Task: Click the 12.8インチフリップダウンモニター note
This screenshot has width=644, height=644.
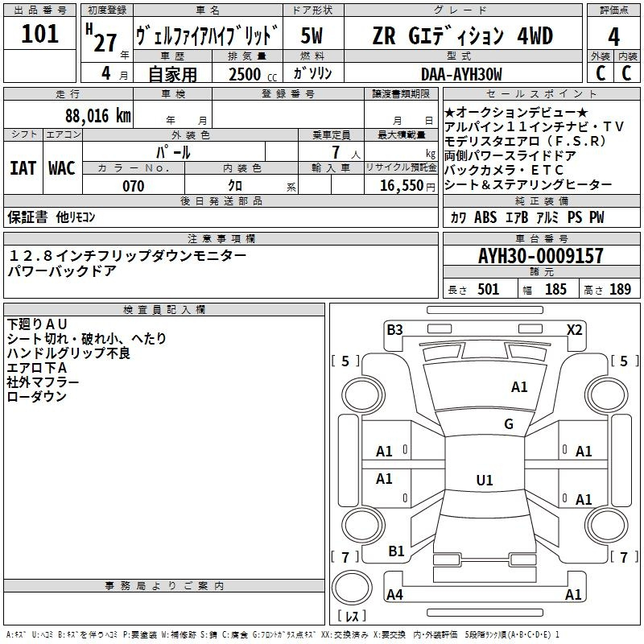Action: coord(127,256)
